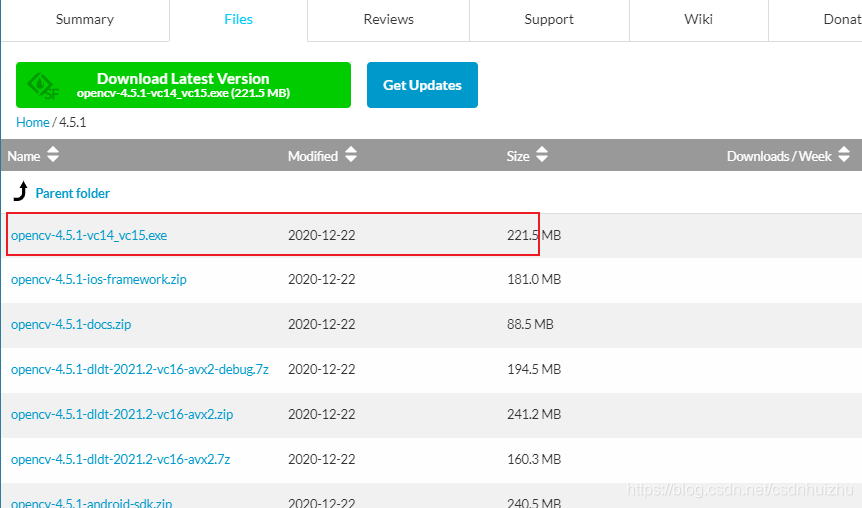Sort files by the Size column arrows

pyautogui.click(x=542, y=154)
